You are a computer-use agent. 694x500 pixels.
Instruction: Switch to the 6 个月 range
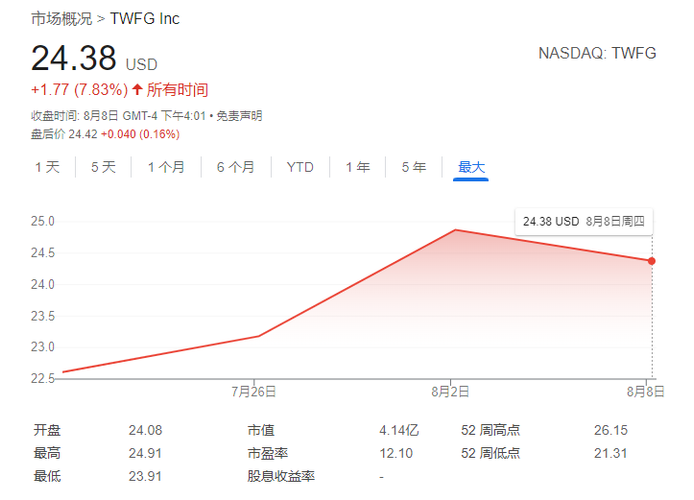coord(235,167)
